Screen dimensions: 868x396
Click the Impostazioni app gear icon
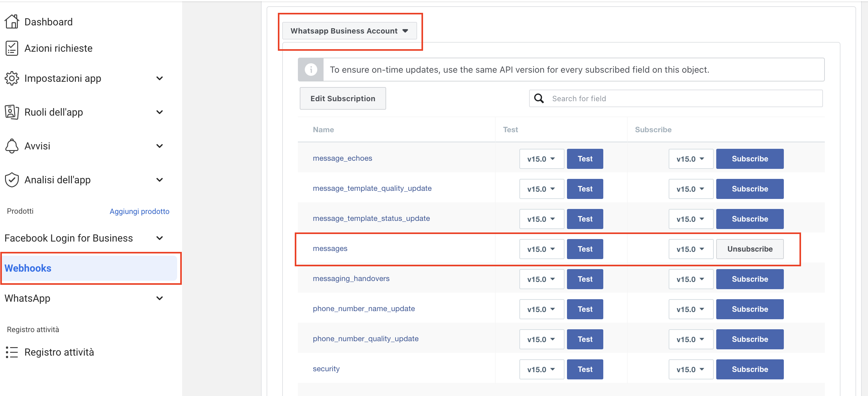tap(12, 78)
